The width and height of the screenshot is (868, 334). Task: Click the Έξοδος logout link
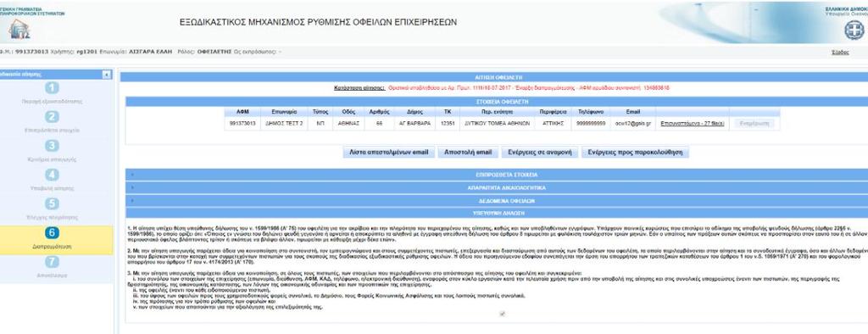click(840, 52)
